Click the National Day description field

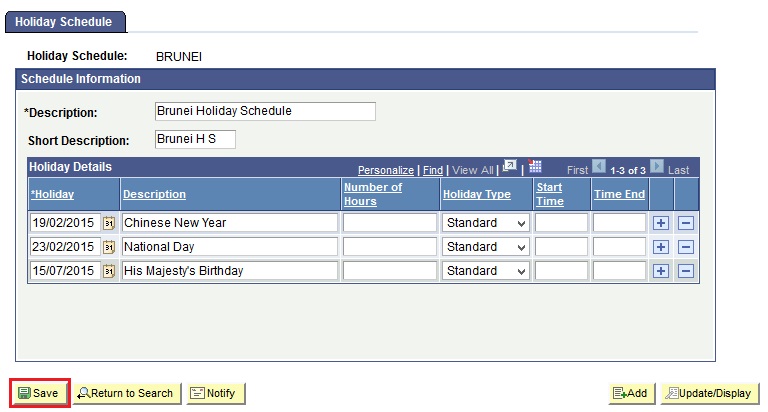point(230,247)
